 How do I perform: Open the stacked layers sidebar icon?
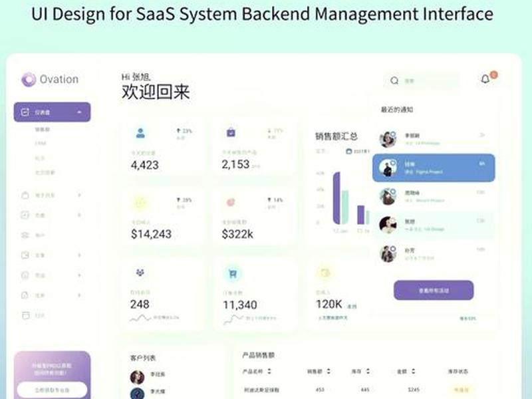[25, 235]
